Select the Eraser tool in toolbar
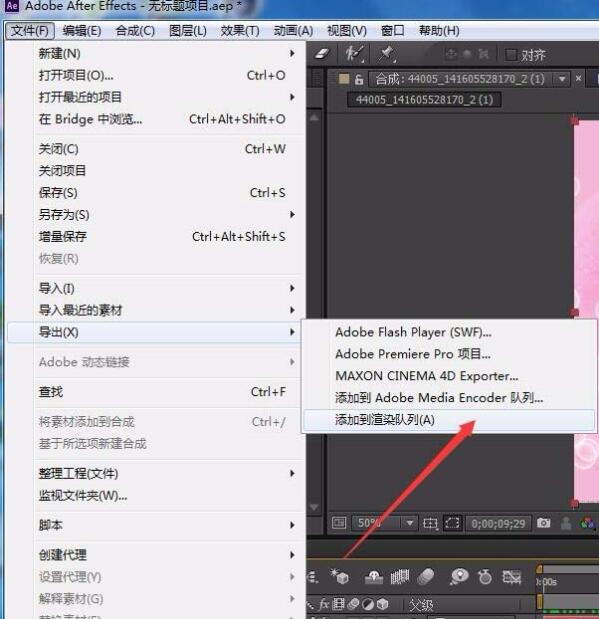599x619 pixels. (321, 54)
